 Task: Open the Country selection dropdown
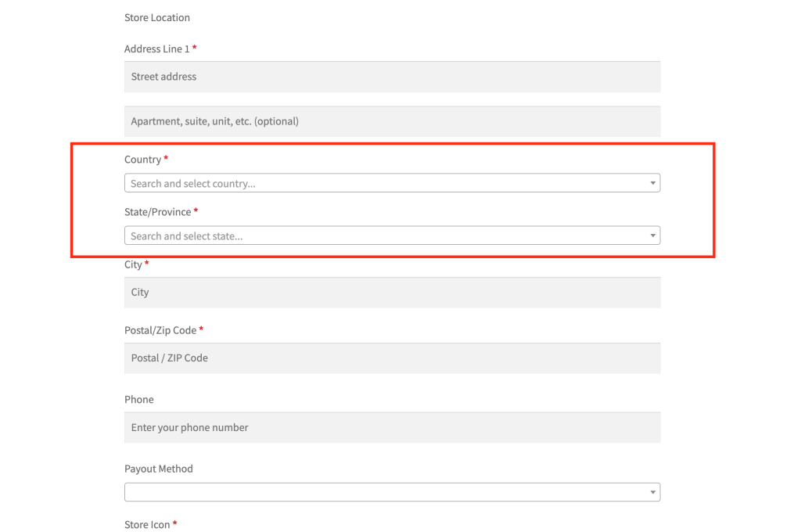click(391, 182)
